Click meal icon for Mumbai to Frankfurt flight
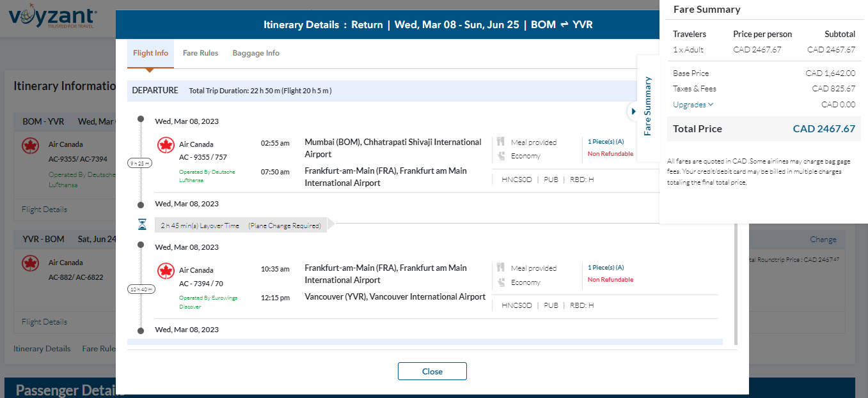This screenshot has width=868, height=398. [501, 142]
